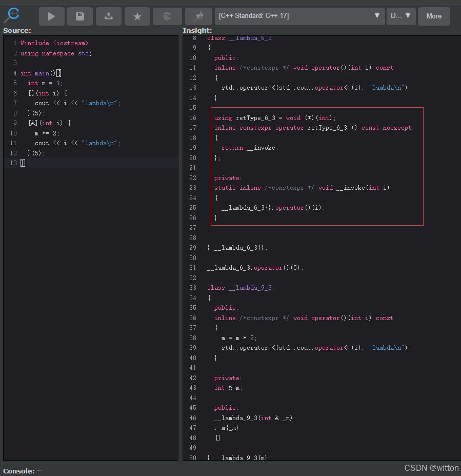Click the star favorite icon
461x476 pixels.
click(137, 16)
